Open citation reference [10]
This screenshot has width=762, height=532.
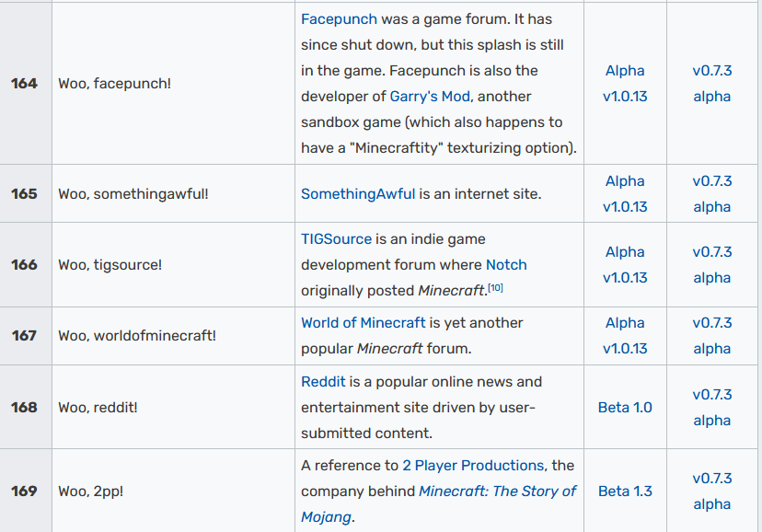coord(496,287)
